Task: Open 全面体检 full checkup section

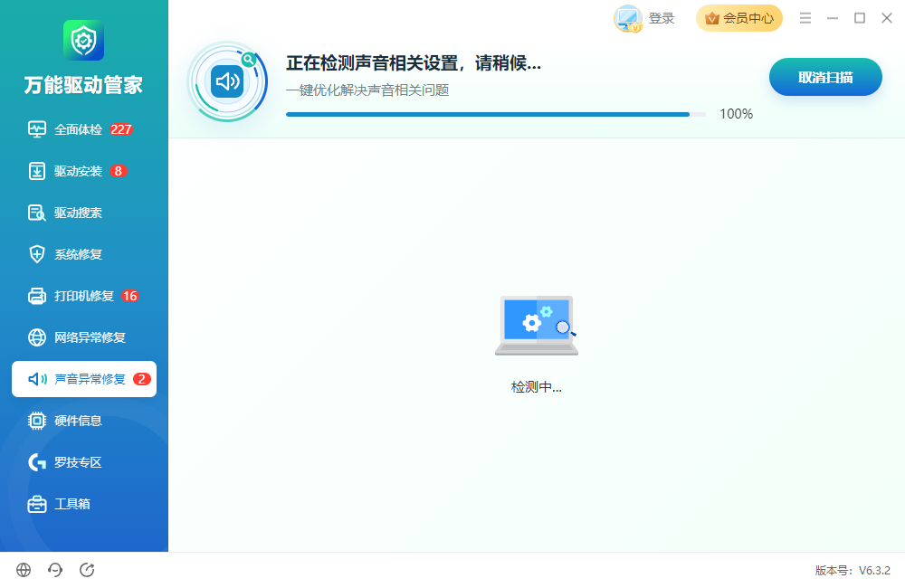Action: 83,129
